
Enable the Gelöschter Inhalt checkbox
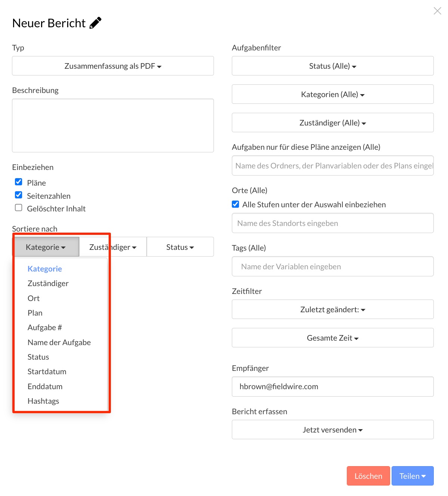point(19,208)
